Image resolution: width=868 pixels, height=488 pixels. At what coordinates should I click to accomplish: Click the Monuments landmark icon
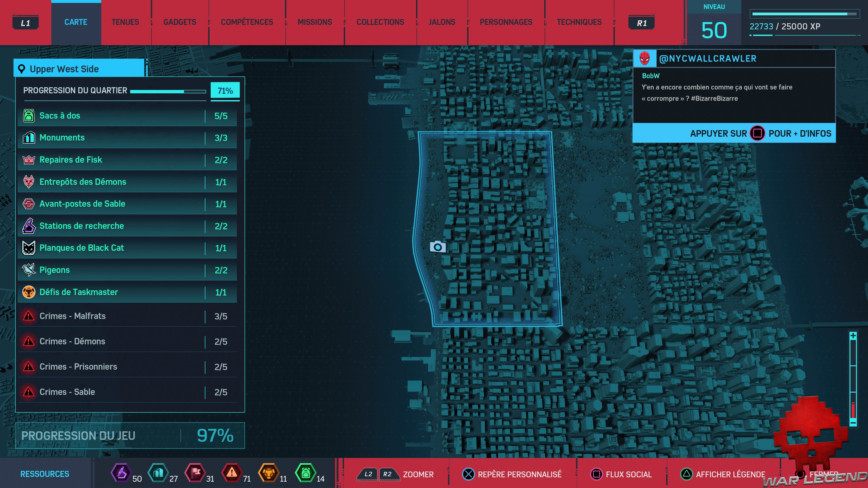[x=29, y=137]
